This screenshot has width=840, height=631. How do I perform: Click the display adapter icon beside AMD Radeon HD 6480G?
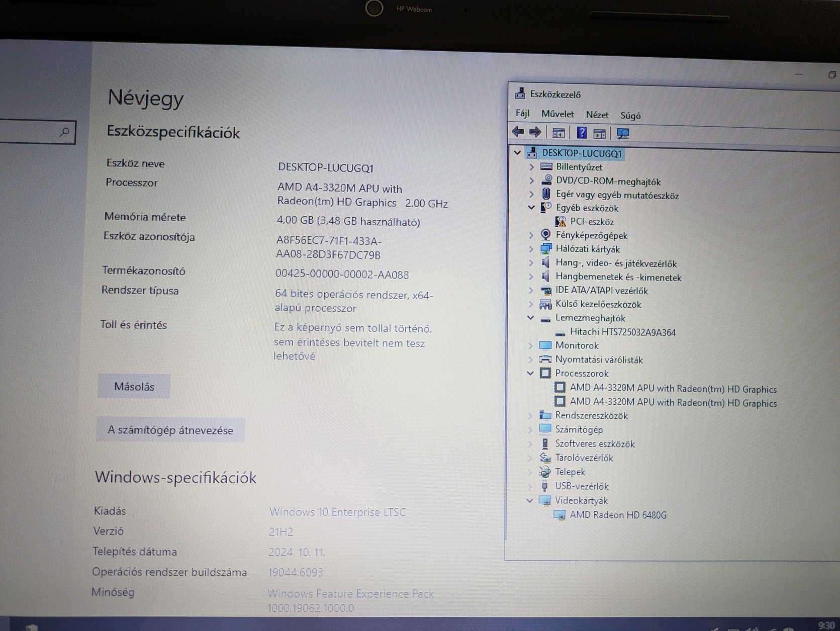(559, 515)
